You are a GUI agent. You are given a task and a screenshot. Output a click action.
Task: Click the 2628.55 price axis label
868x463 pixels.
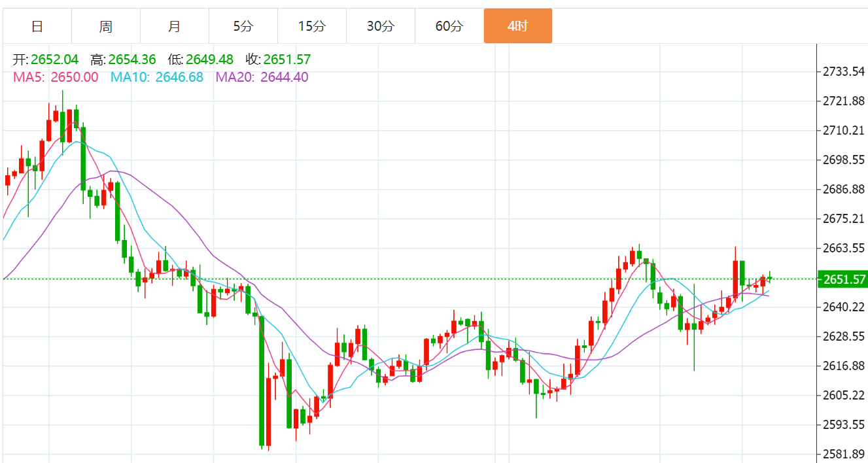pos(844,336)
